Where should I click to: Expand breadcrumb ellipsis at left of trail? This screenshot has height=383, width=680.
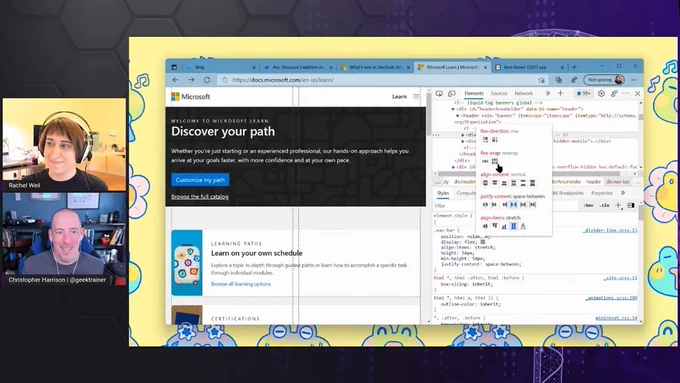(438, 182)
